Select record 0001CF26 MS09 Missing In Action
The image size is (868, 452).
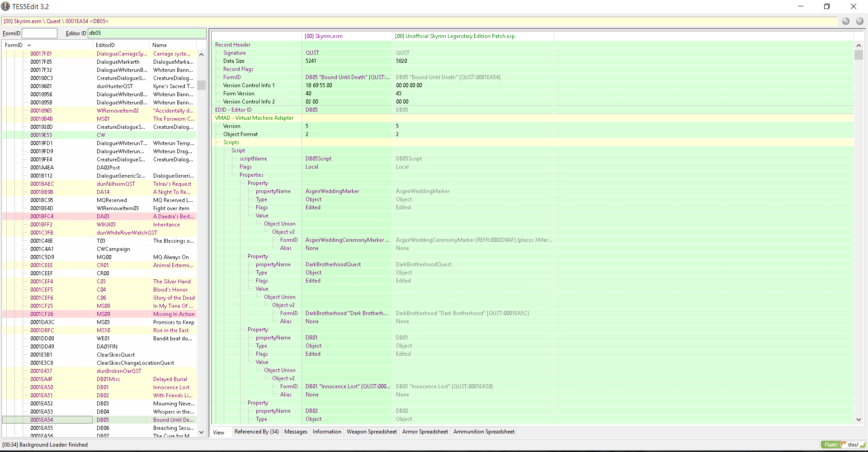99,314
